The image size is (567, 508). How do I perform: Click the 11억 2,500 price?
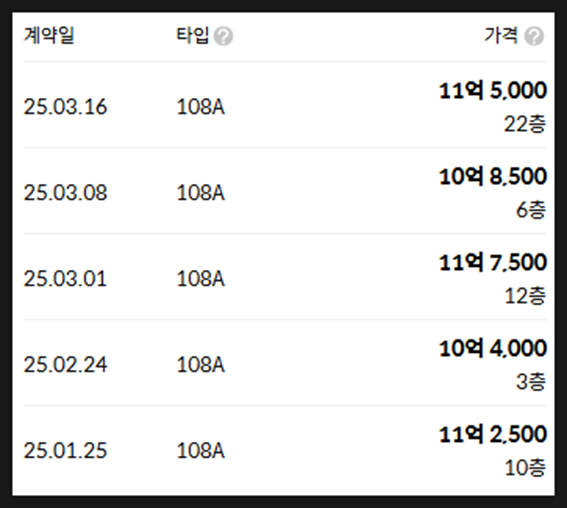493,434
